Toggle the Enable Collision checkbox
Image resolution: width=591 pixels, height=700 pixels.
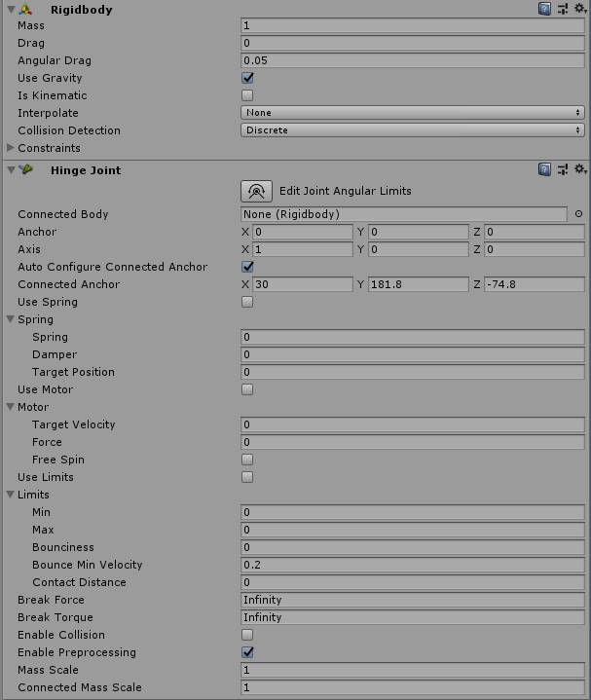click(x=247, y=635)
